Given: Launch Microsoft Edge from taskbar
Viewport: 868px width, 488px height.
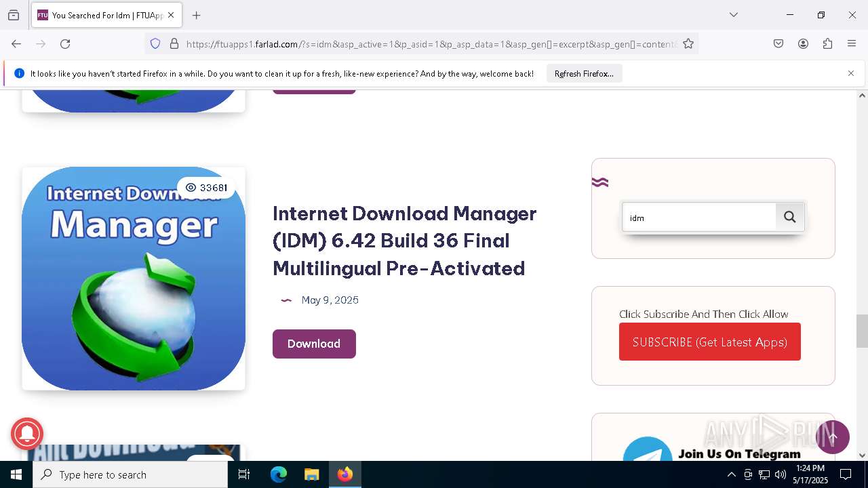Looking at the screenshot, I should [x=279, y=474].
